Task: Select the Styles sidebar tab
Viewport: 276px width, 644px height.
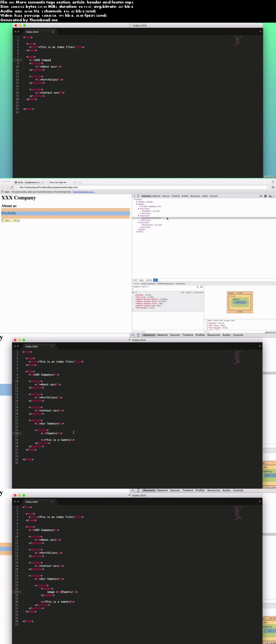Action: click(x=137, y=283)
